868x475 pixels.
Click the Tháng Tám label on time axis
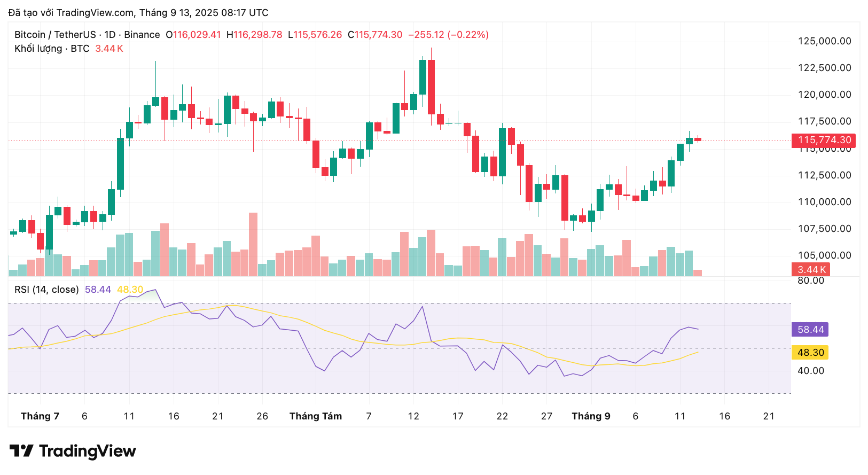pyautogui.click(x=316, y=416)
